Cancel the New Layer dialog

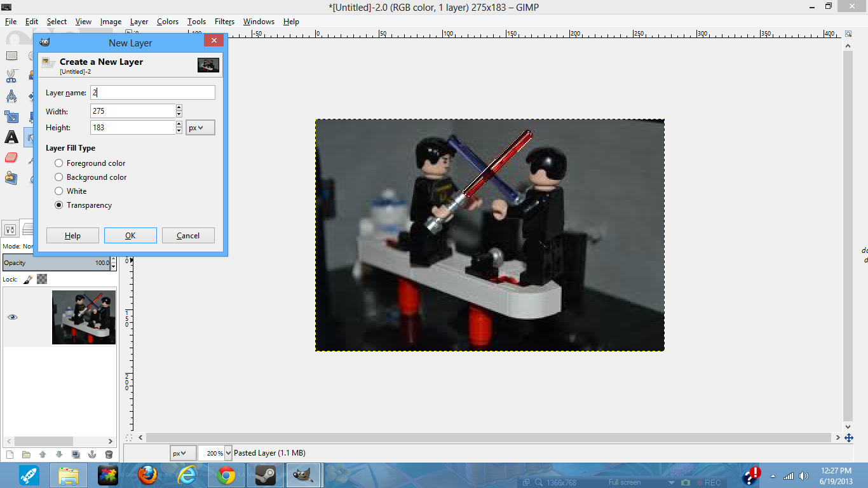(x=188, y=236)
